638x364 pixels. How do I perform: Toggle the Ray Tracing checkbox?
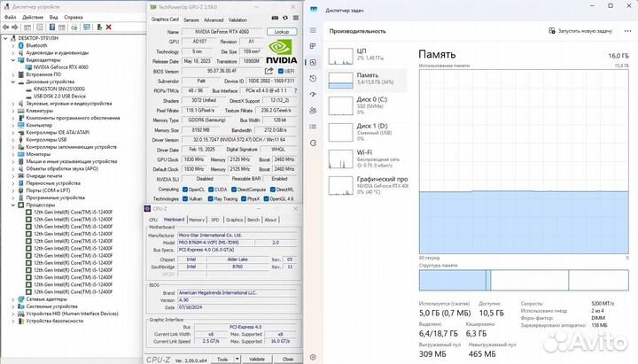210,199
